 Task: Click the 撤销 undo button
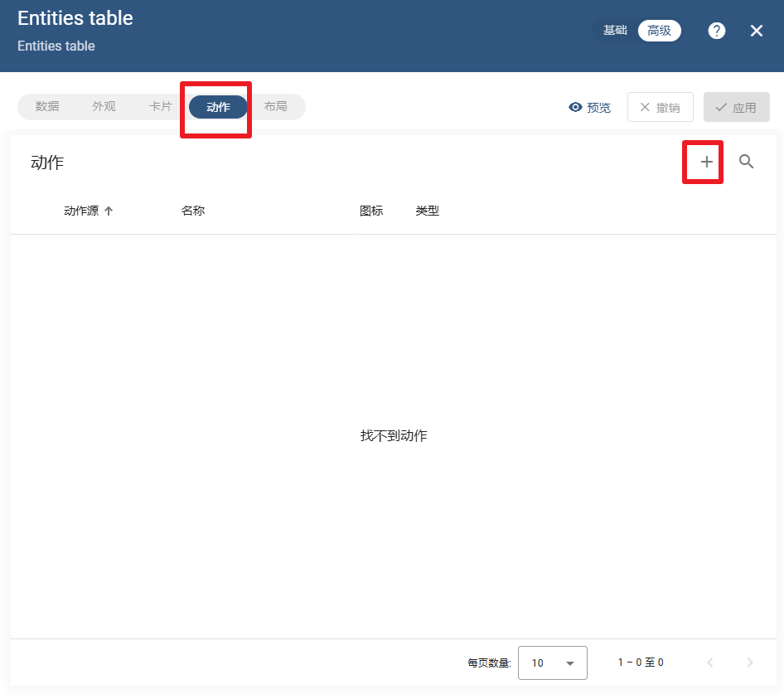click(660, 107)
